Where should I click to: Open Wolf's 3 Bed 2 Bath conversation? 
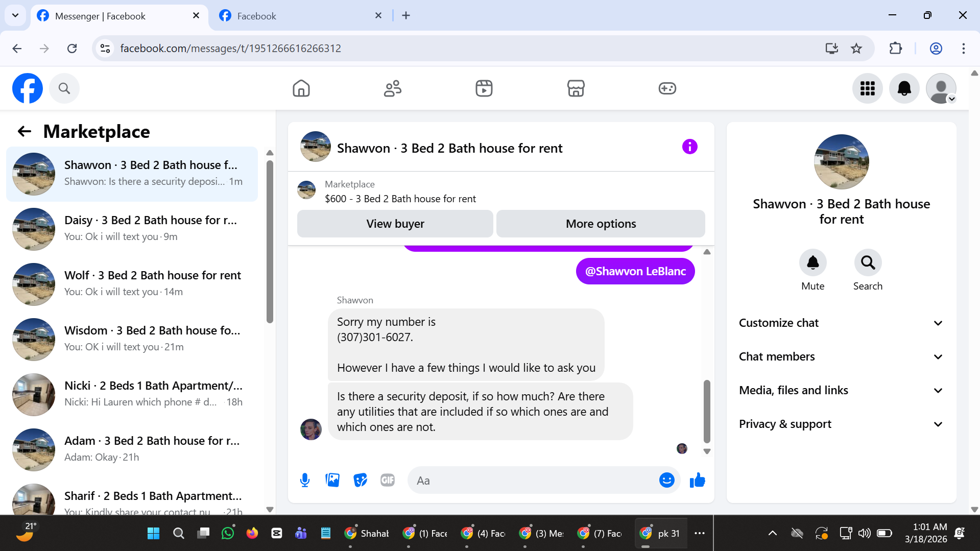coord(132,284)
